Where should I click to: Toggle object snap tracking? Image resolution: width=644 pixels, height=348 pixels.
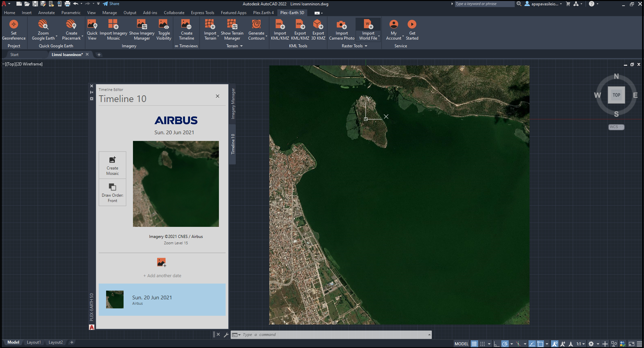[x=532, y=344]
